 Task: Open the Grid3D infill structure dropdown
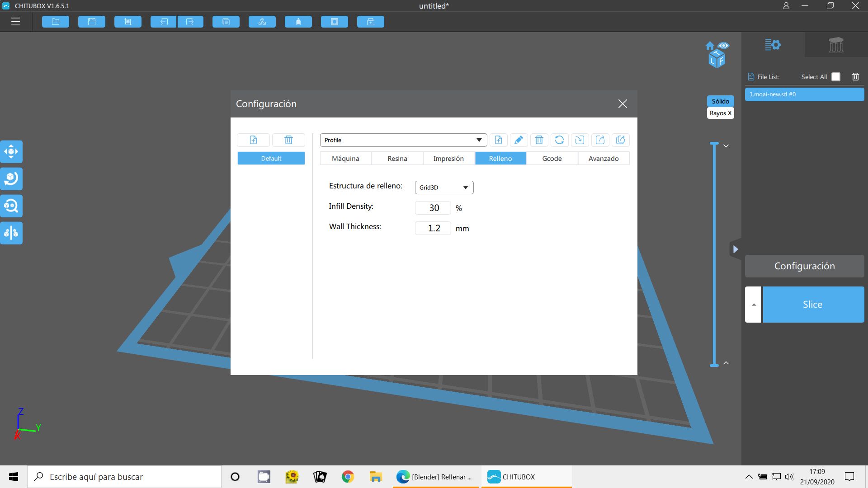[x=444, y=188]
